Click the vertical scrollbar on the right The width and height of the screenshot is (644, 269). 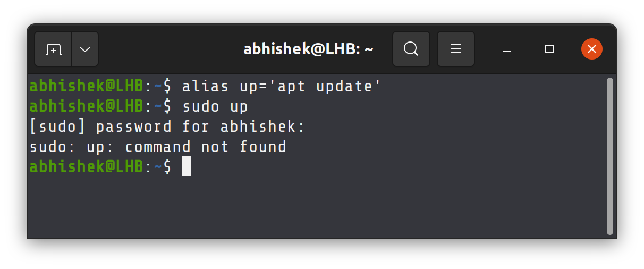tap(609, 155)
